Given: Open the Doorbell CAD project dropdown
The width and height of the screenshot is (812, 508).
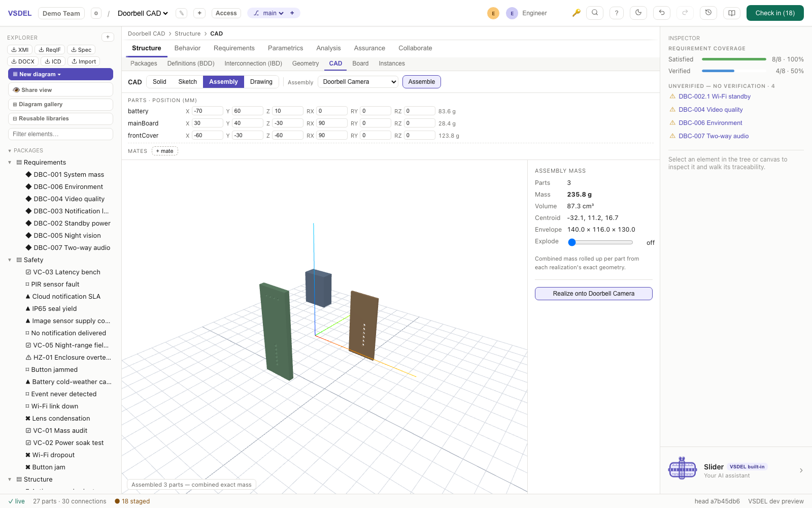Looking at the screenshot, I should [x=143, y=13].
